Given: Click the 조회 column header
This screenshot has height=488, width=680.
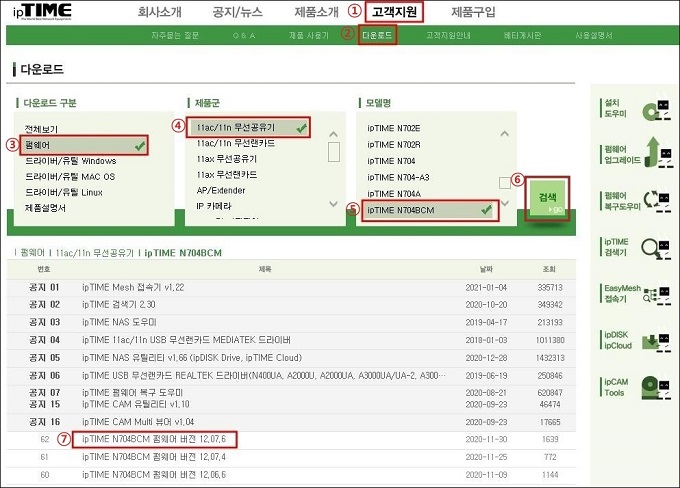Looking at the screenshot, I should coord(549,269).
